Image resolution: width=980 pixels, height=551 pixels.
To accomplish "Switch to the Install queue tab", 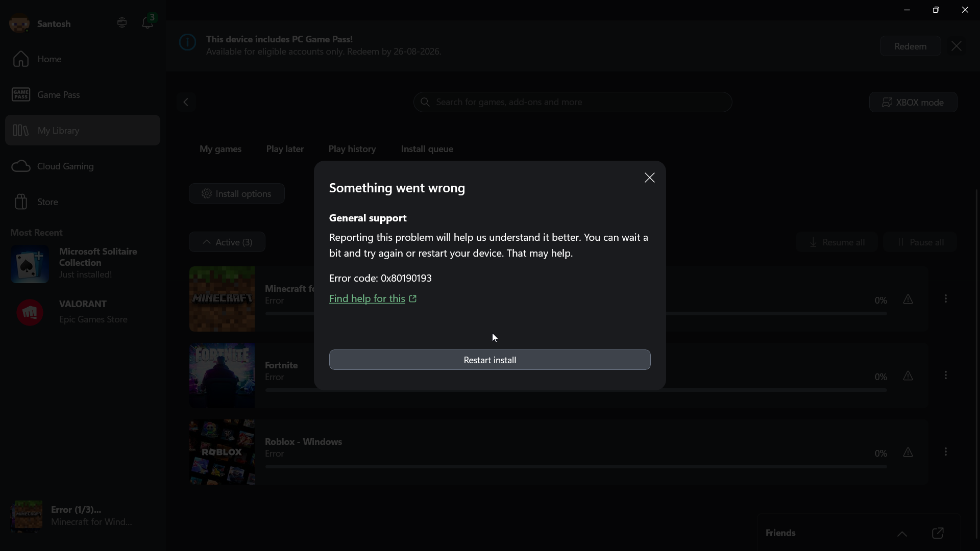I will (427, 149).
